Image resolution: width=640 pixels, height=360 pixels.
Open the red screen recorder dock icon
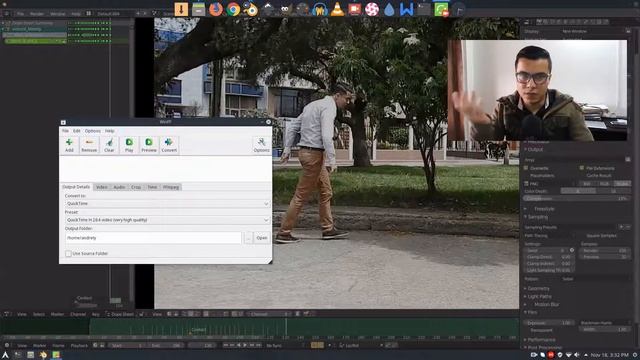(x=354, y=9)
